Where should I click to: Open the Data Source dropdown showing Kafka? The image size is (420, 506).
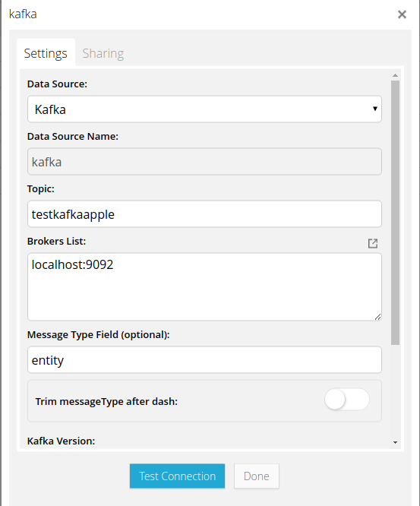[x=204, y=109]
